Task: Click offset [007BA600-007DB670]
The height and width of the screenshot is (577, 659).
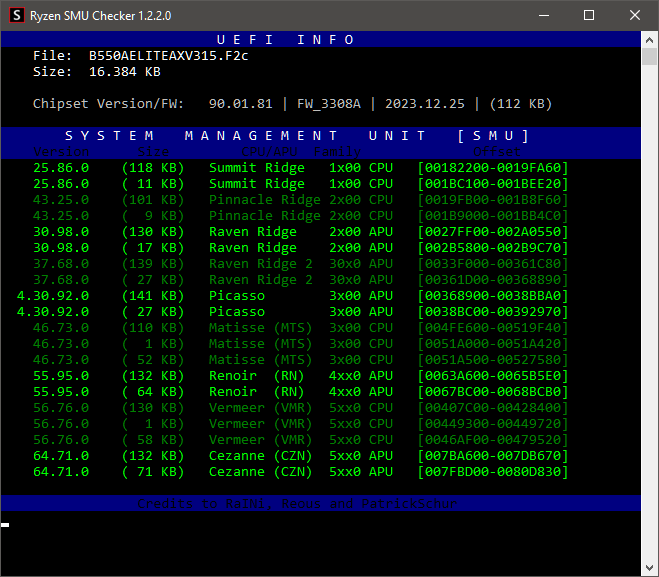Action: coord(493,455)
